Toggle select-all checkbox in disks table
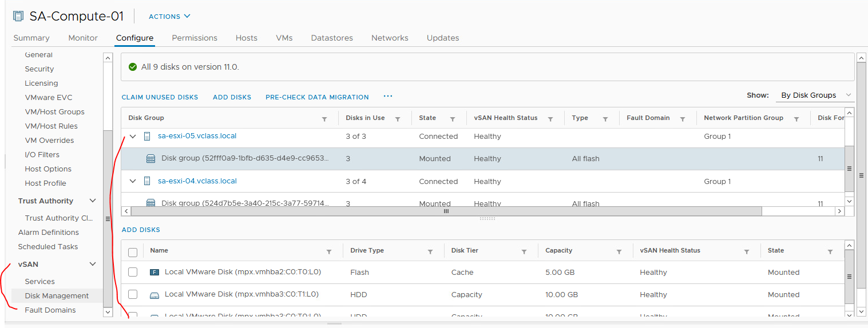The image size is (868, 328). [133, 253]
